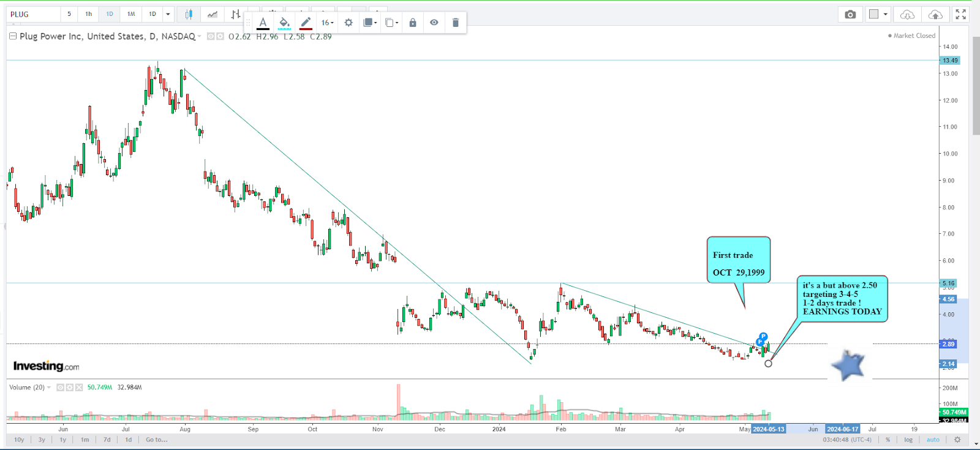Select the candlestick chart type icon

pos(189,14)
